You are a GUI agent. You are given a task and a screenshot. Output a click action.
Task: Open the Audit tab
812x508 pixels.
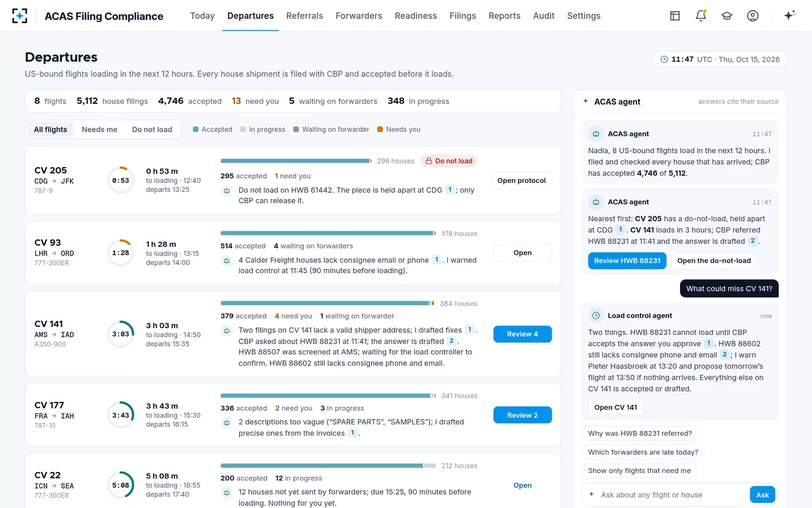pos(544,16)
